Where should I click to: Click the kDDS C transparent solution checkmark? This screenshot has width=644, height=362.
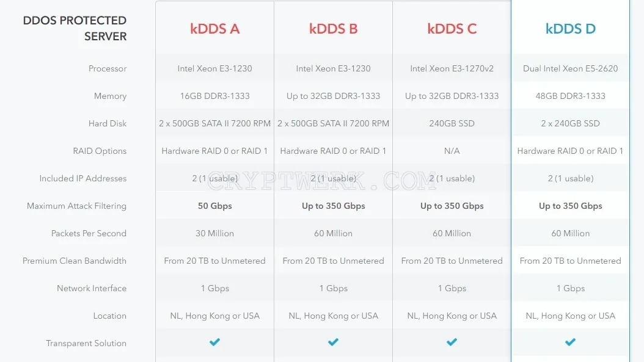point(452,342)
